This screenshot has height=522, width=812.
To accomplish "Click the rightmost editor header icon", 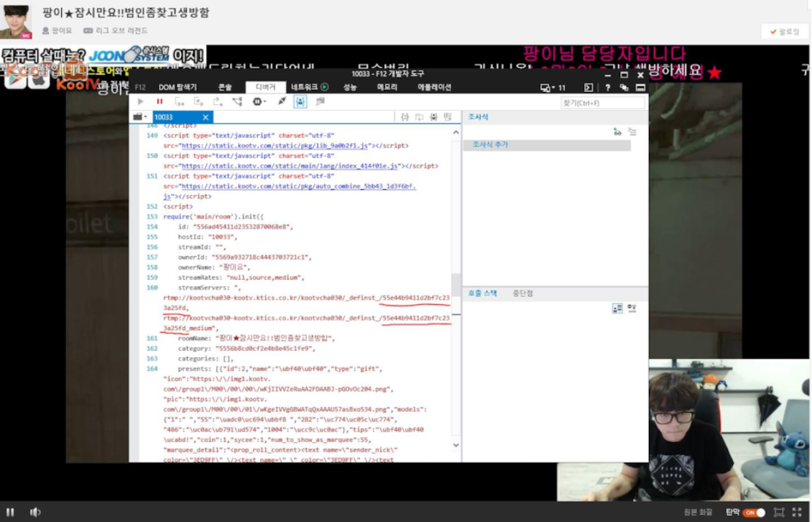I will [x=448, y=117].
